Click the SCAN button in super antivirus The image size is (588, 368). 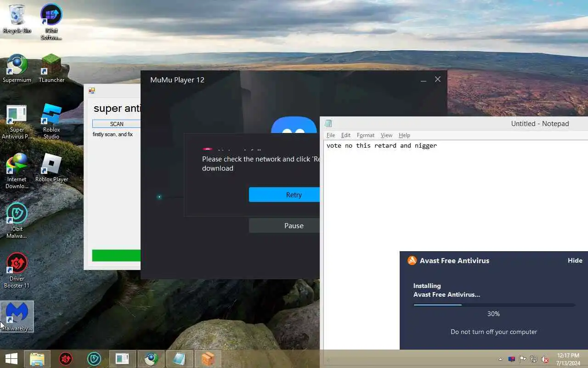tap(117, 124)
